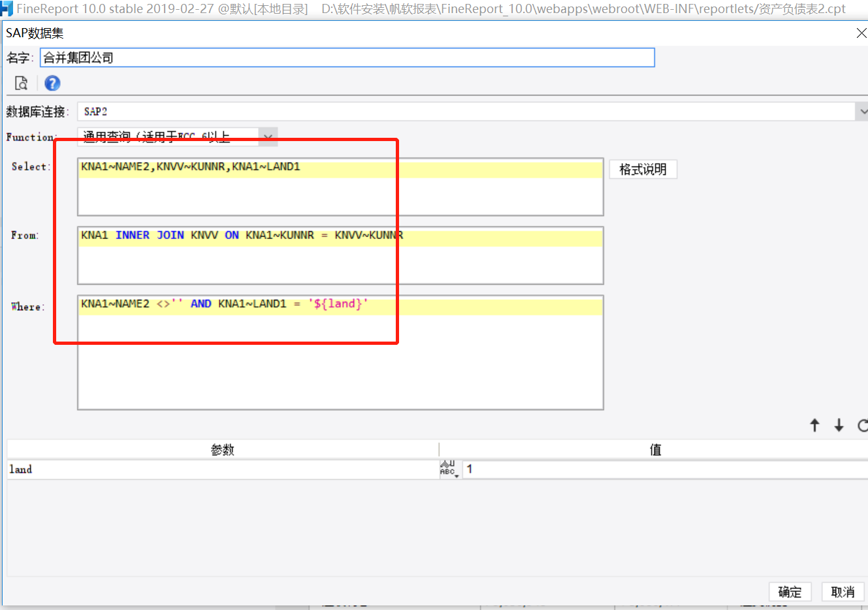Open the blue help question-mark icon
This screenshot has width=868, height=610.
click(x=52, y=84)
